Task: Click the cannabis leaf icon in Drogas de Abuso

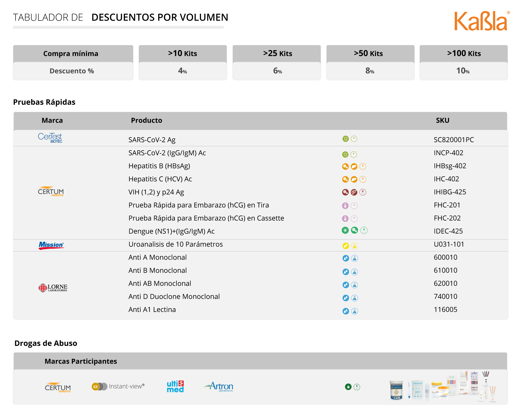Action: click(x=348, y=387)
